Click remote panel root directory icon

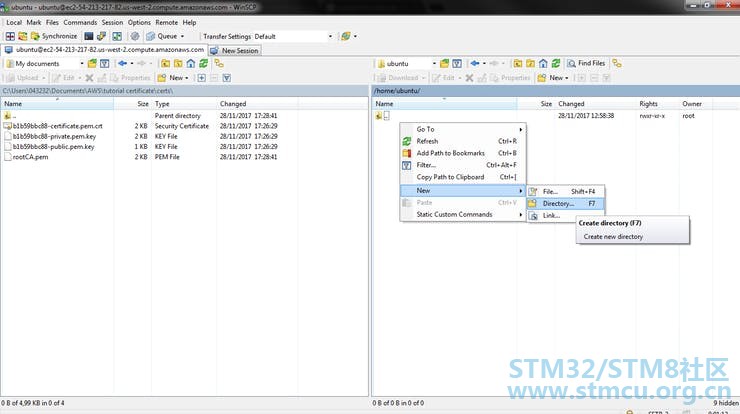tap(530, 64)
